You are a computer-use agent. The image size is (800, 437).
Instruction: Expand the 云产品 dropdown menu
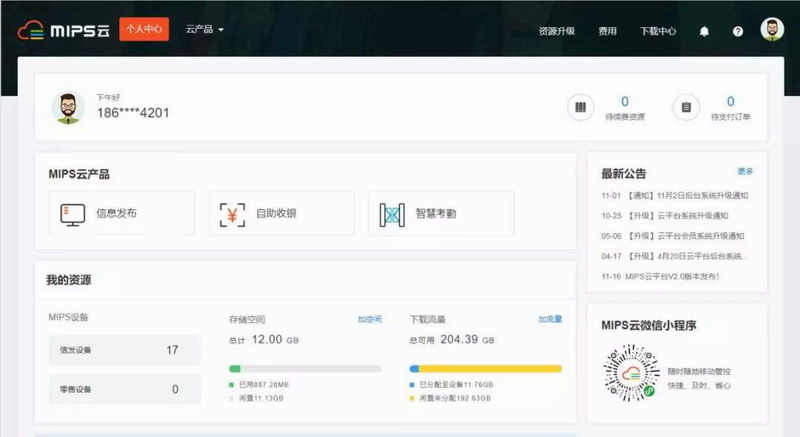coord(204,30)
